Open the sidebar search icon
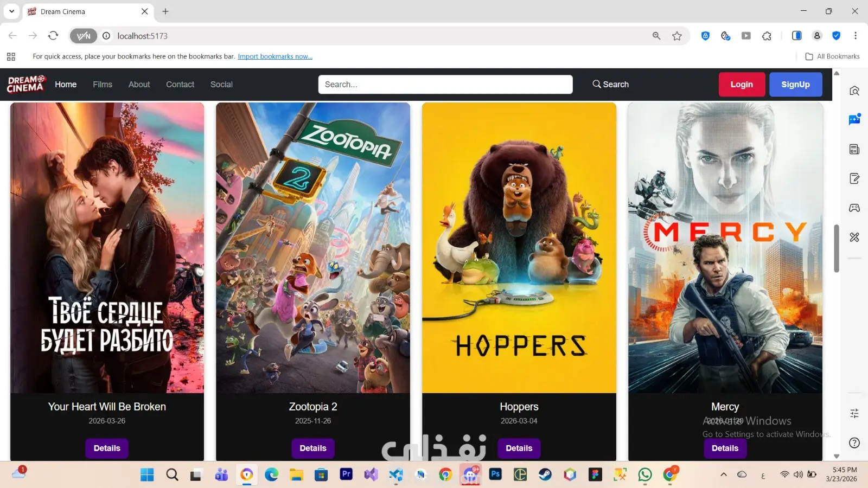868x488 pixels. pos(854,91)
